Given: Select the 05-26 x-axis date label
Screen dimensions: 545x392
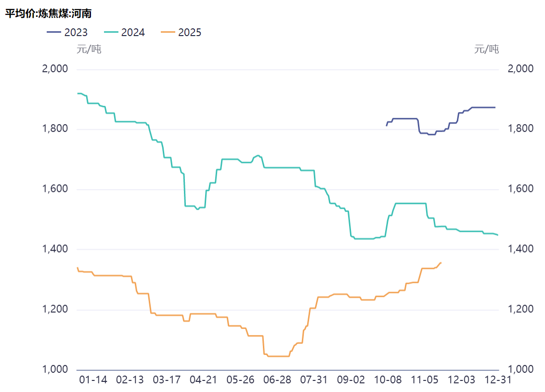Looking at the screenshot, I should 240,380.
